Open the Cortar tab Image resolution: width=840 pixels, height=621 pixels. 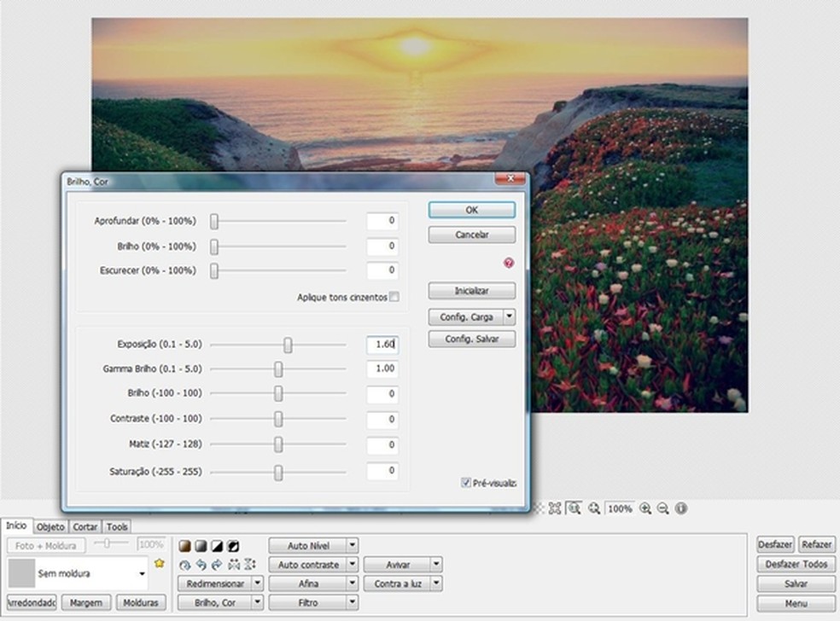click(x=85, y=527)
